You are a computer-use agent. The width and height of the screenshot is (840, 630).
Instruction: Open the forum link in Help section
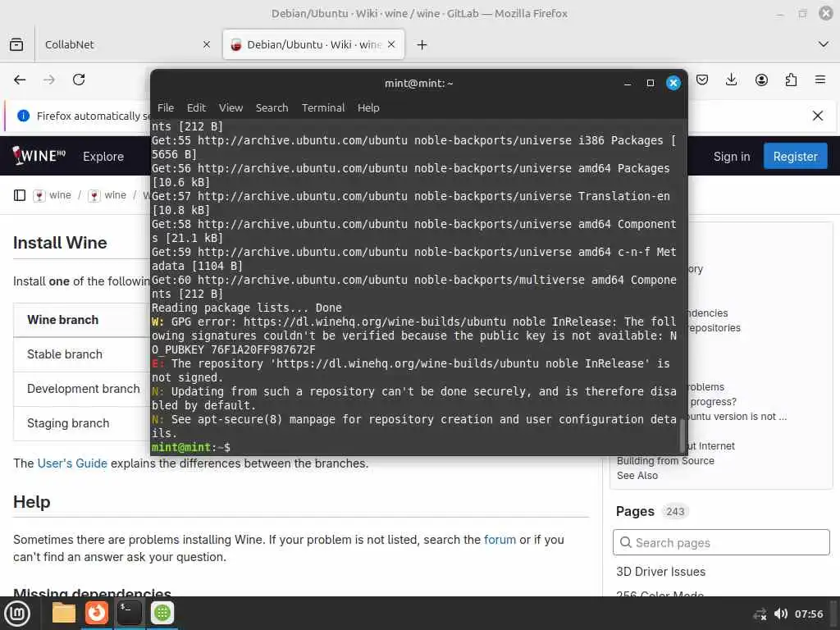click(500, 540)
